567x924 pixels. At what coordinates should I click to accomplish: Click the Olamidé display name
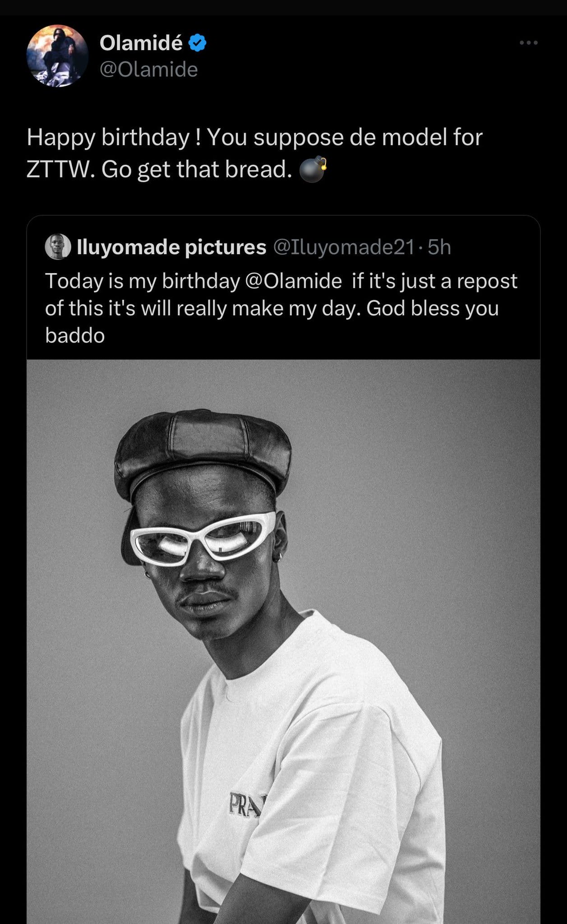pyautogui.click(x=141, y=43)
